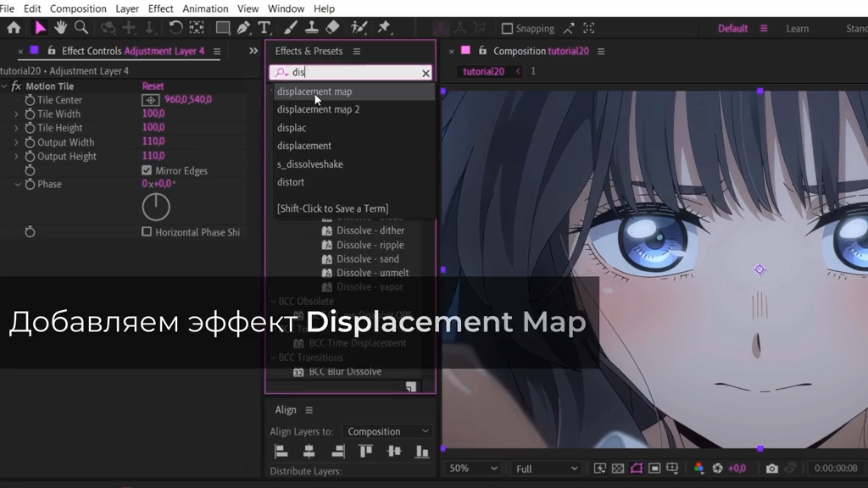Select the Rotation tool
The image size is (868, 488).
[x=175, y=28]
